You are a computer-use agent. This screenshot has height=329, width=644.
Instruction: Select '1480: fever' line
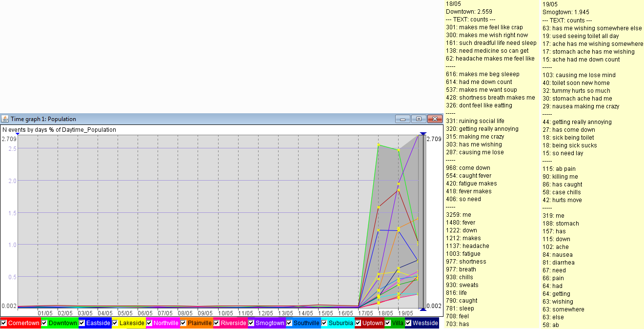(x=461, y=223)
